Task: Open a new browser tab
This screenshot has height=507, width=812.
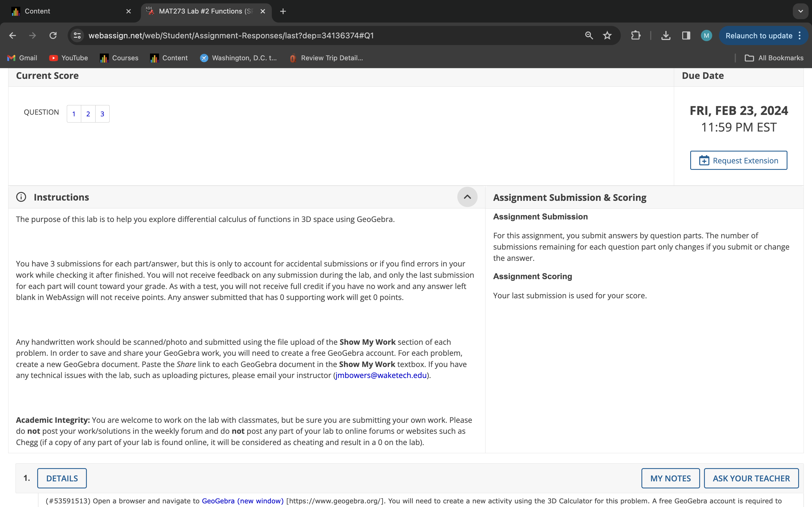Action: (x=283, y=11)
